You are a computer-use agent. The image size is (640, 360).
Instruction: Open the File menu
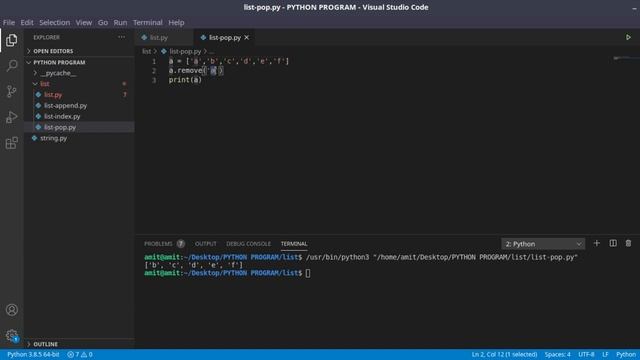9,22
